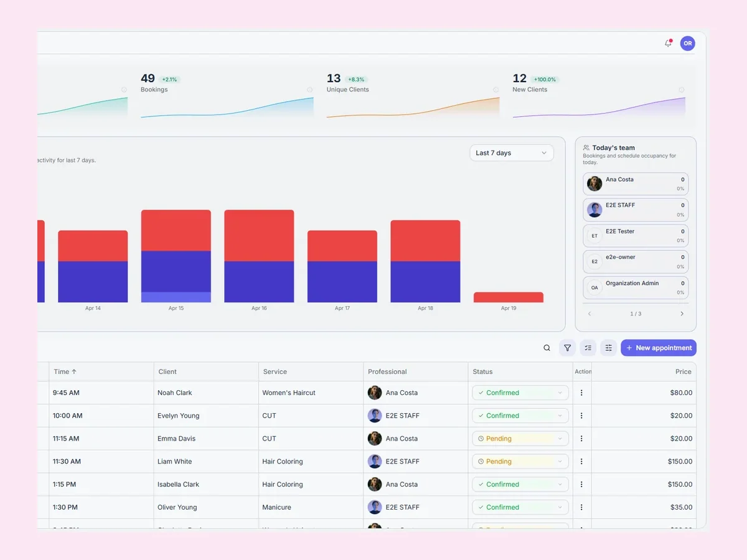Click client name Evelyn Young
The width and height of the screenshot is (747, 560).
pyautogui.click(x=177, y=416)
